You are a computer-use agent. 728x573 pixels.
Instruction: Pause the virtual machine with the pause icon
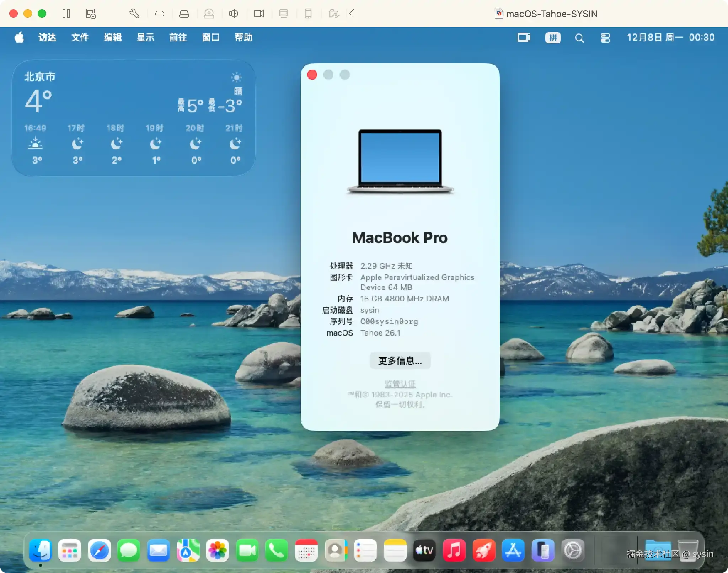pyautogui.click(x=66, y=14)
